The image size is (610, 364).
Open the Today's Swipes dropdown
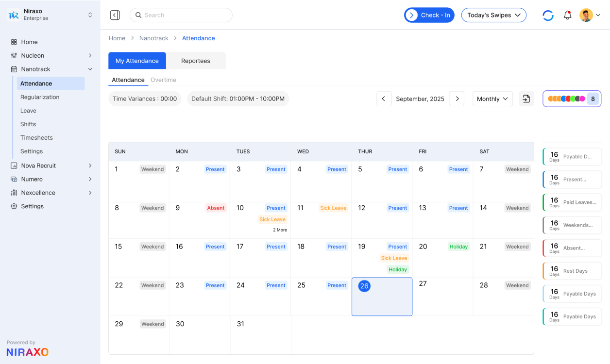tap(493, 15)
